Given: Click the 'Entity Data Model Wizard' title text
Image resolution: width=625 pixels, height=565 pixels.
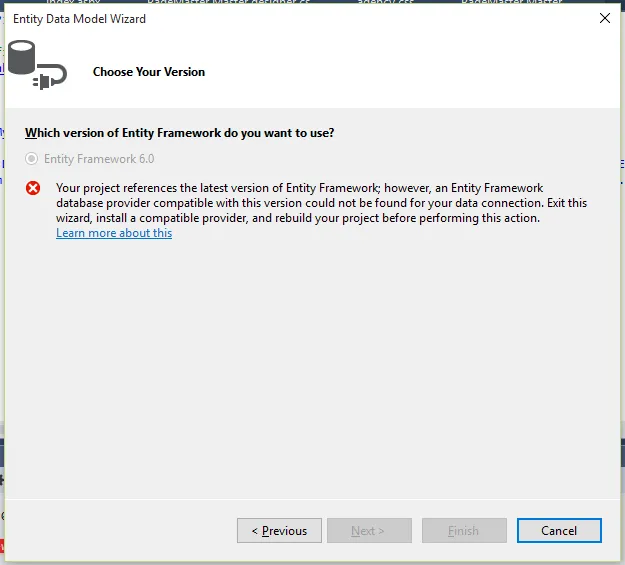Looking at the screenshot, I should [79, 19].
